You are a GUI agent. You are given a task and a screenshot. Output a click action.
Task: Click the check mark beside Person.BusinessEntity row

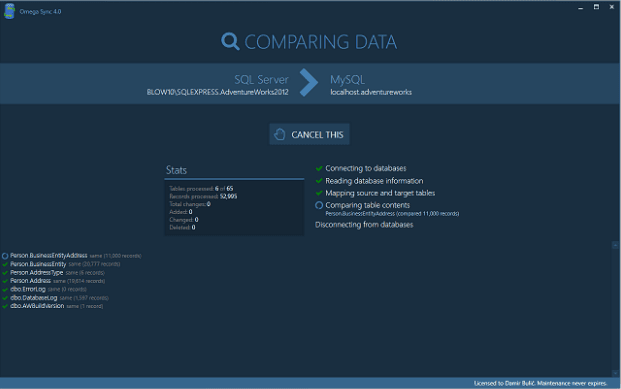[x=5, y=264]
